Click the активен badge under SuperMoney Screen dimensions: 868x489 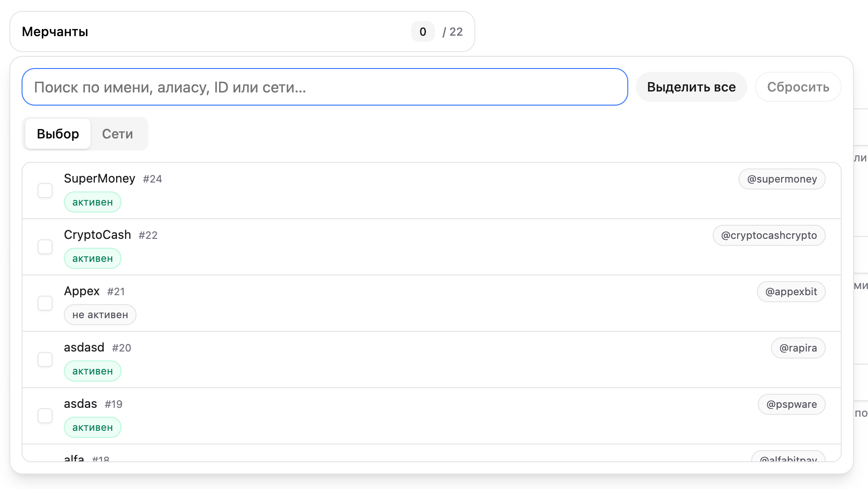tap(92, 202)
